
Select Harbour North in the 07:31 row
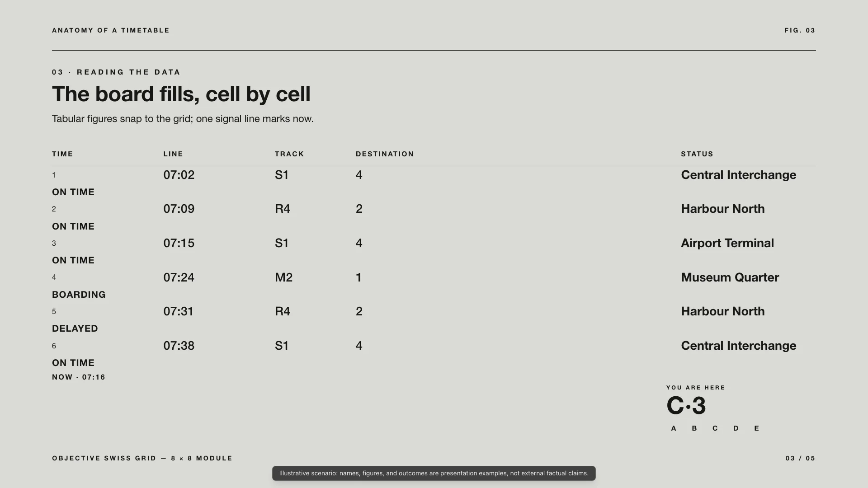723,311
